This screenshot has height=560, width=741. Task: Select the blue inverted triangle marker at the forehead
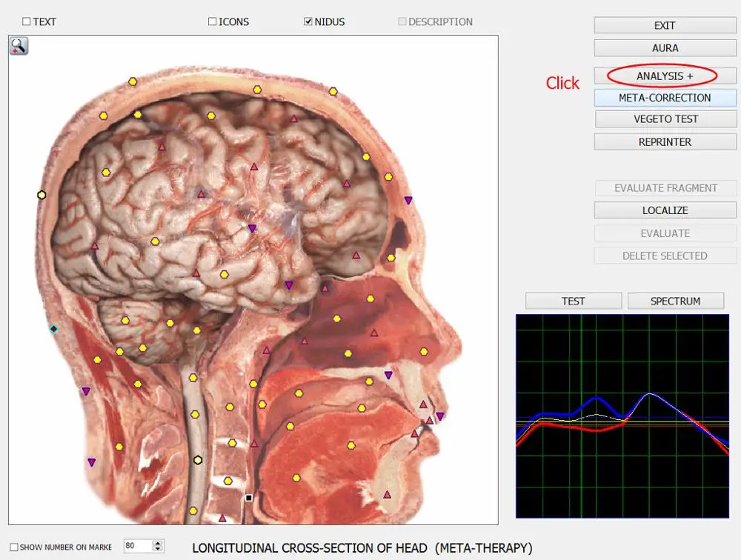click(408, 200)
